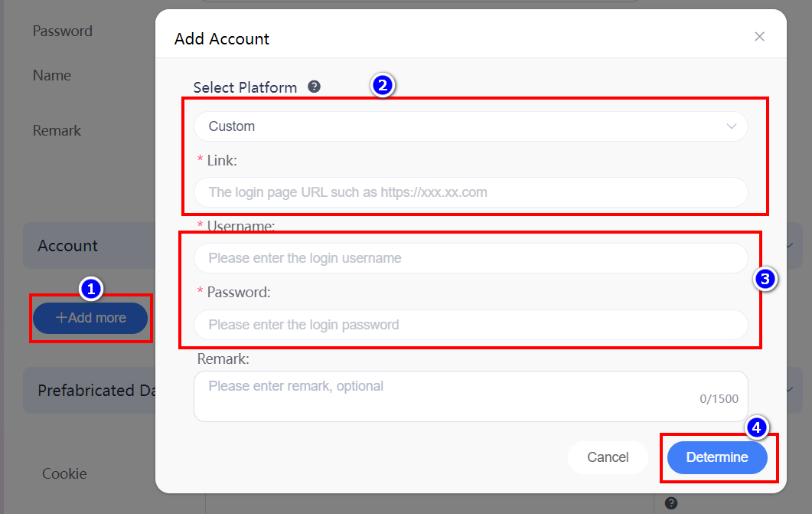Click the help icon beside Select Platform
The height and width of the screenshot is (514, 812).
click(314, 87)
